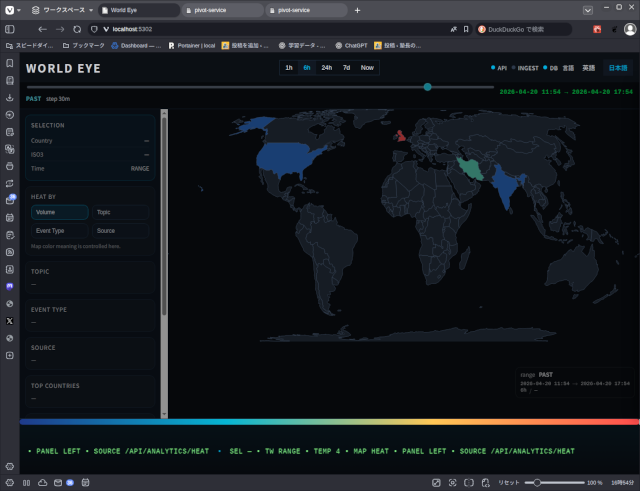The height and width of the screenshot is (491, 640).
Task: Click the Now time button
Action: pyautogui.click(x=367, y=68)
